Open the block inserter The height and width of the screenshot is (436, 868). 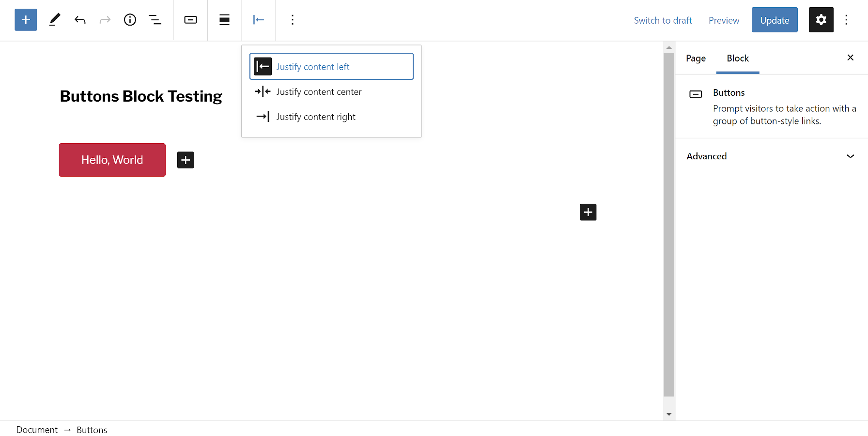click(25, 20)
